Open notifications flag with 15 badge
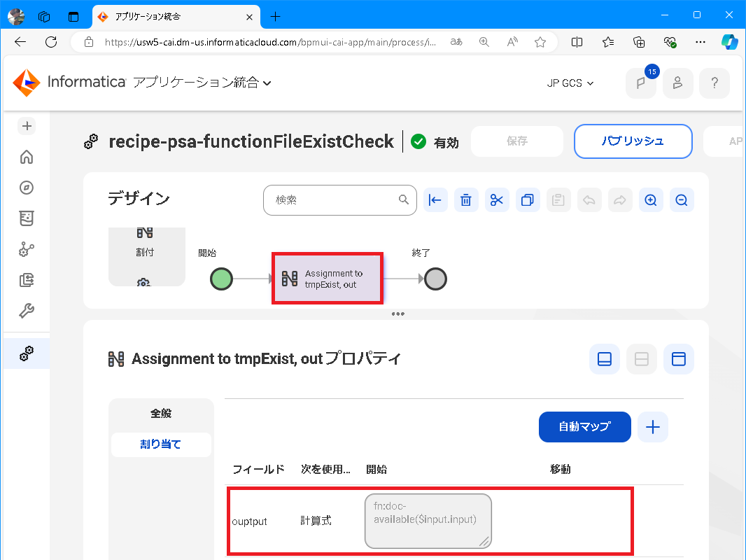Image resolution: width=746 pixels, height=560 pixels. coord(641,83)
